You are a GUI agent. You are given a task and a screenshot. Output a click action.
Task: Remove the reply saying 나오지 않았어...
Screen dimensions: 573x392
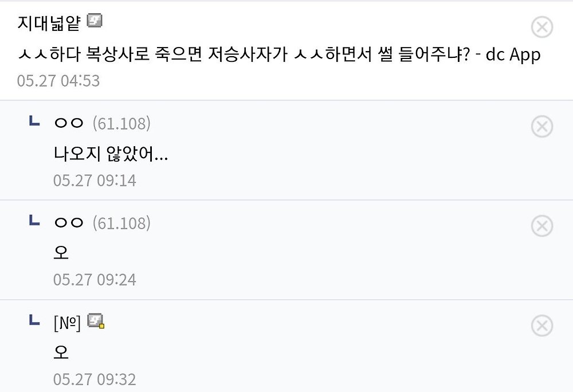(x=541, y=127)
